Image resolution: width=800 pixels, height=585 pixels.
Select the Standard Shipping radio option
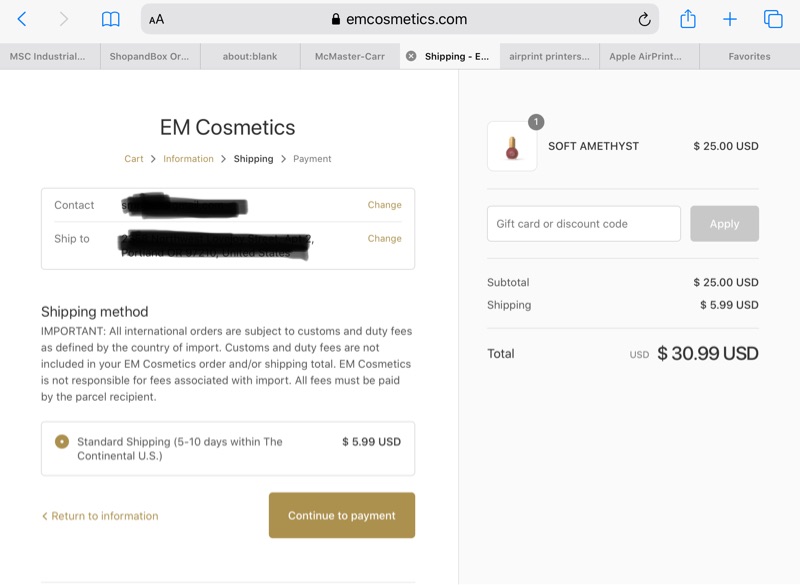tap(62, 441)
